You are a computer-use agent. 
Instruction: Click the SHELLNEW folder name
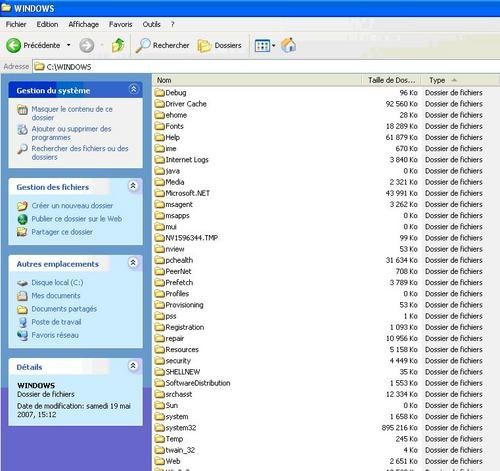click(183, 372)
